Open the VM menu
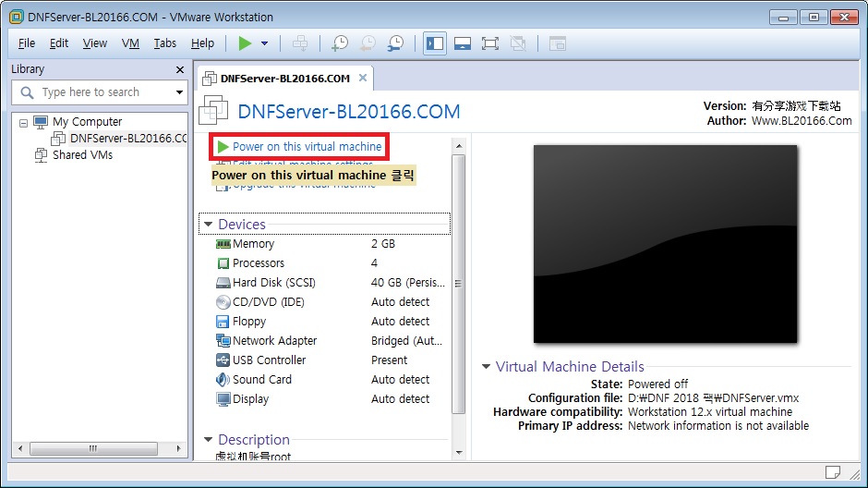Image resolution: width=868 pixels, height=488 pixels. pyautogui.click(x=130, y=43)
